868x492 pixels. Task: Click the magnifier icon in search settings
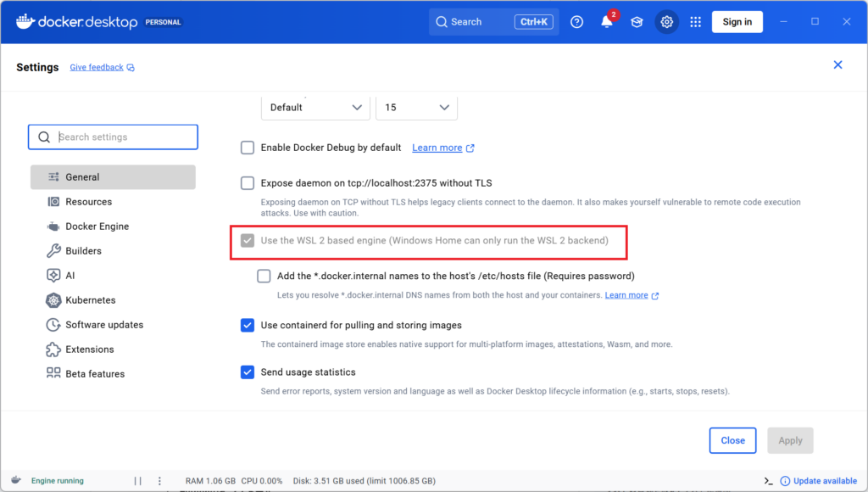(x=44, y=137)
